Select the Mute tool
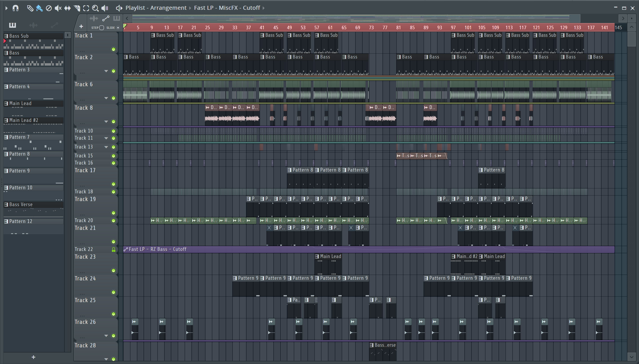639x364 pixels. point(58,8)
